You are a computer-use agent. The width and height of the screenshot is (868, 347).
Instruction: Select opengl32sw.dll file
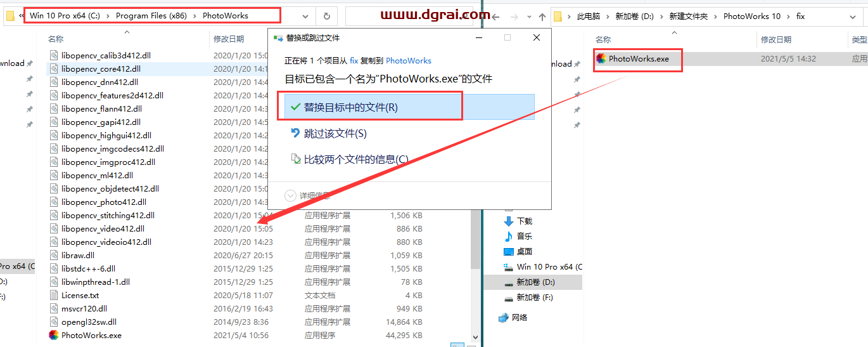click(x=89, y=322)
